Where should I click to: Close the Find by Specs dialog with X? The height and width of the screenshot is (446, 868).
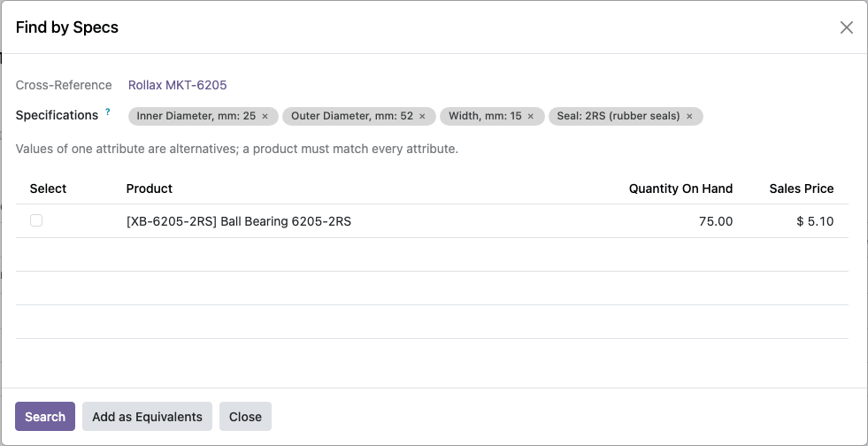[x=847, y=27]
